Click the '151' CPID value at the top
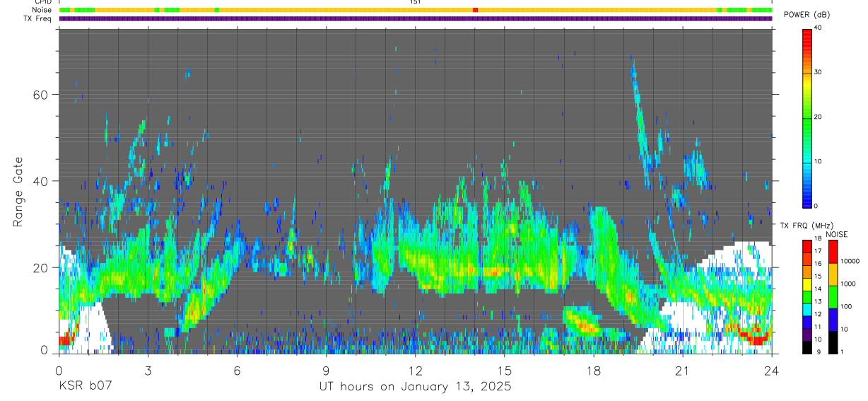The image size is (868, 401). (416, 2)
